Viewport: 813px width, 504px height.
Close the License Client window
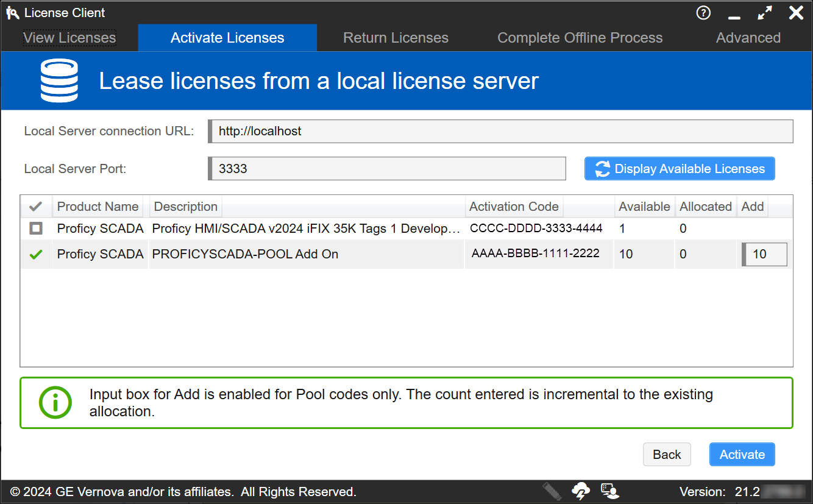tap(796, 13)
